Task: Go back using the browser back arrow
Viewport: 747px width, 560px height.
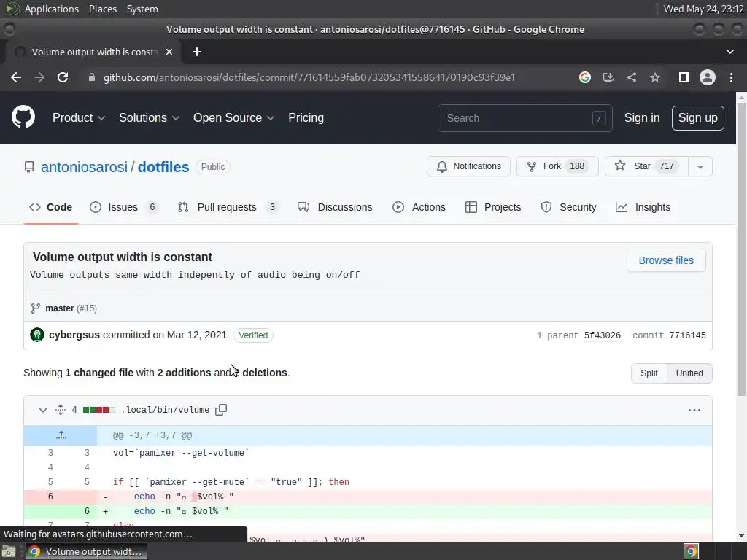Action: click(16, 77)
